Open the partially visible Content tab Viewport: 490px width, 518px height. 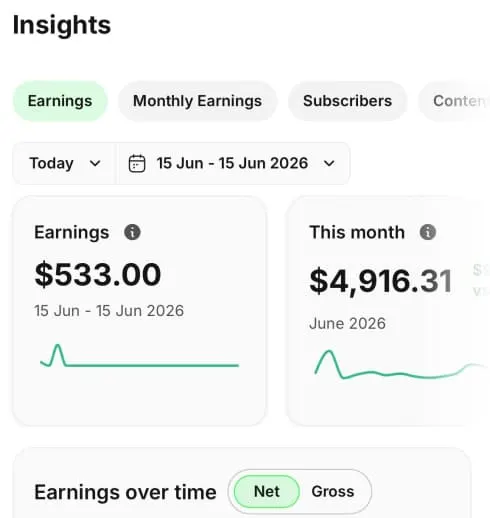click(454, 101)
